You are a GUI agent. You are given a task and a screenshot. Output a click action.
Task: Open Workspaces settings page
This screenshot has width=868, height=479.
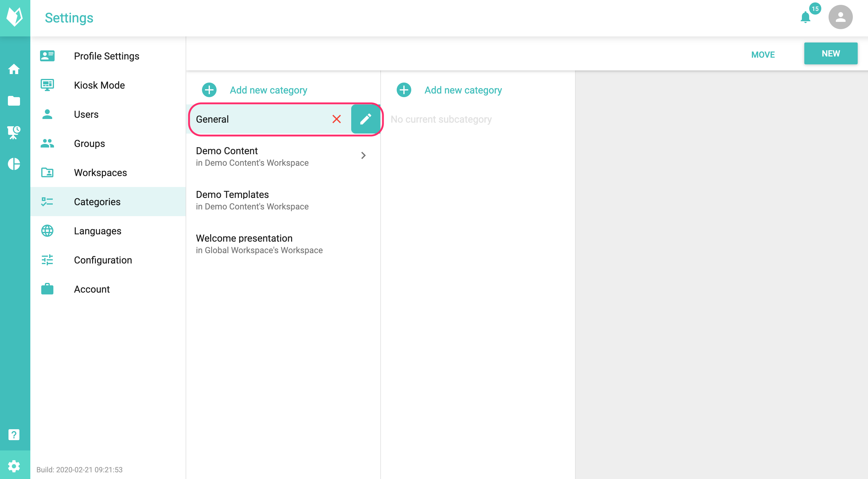point(108,173)
